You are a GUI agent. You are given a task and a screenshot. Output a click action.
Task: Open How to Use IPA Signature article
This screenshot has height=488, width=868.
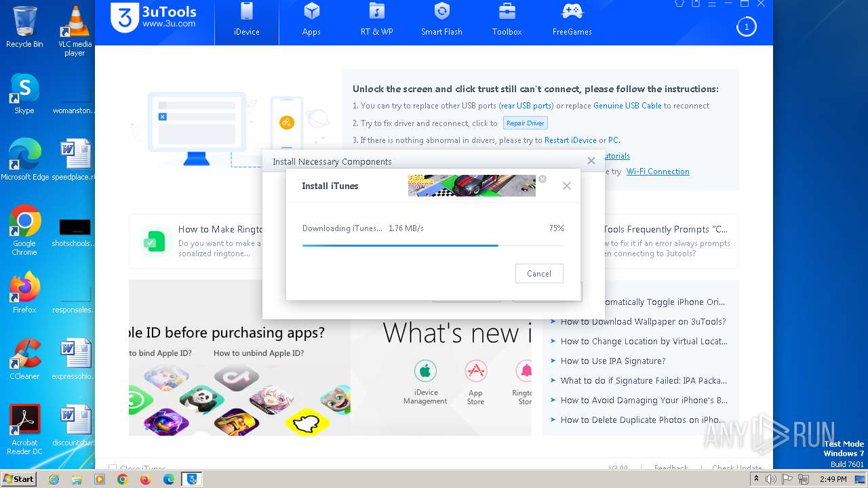613,361
